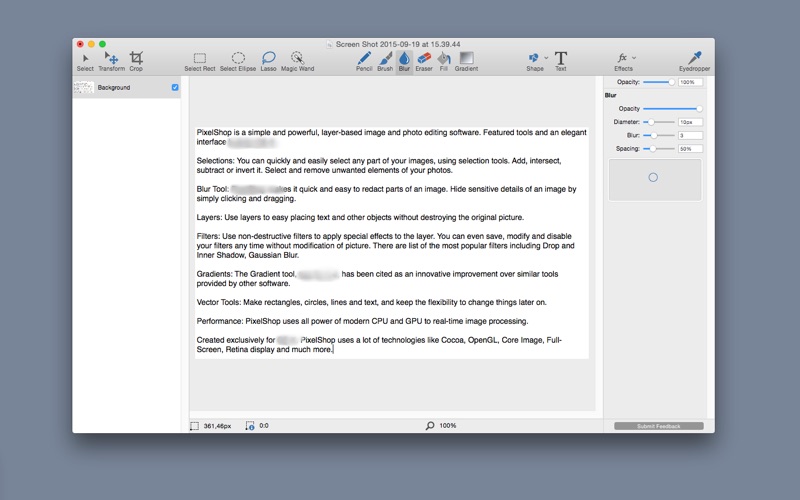Pick the Select Rect tool
This screenshot has width=800, height=500.
[199, 62]
